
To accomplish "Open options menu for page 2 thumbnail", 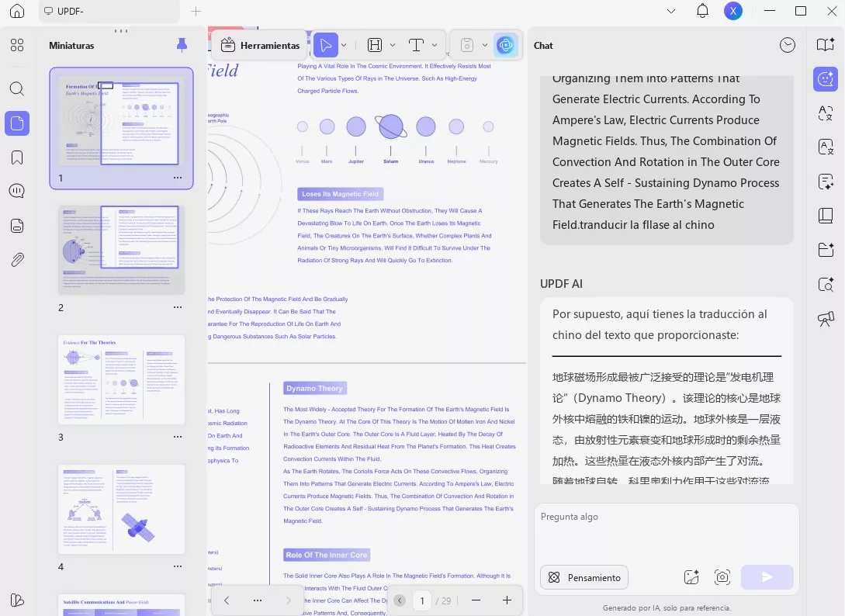I will point(178,307).
